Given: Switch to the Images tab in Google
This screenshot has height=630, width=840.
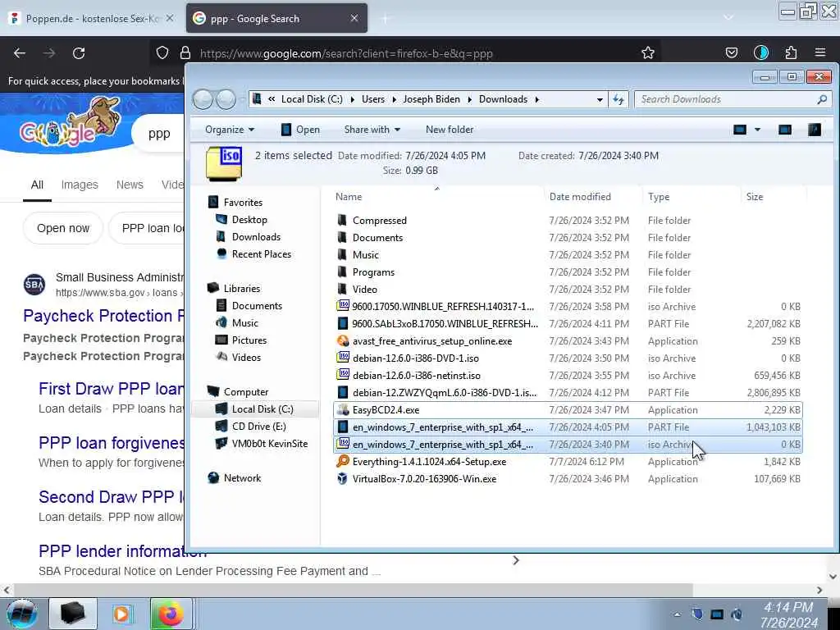Looking at the screenshot, I should 80,185.
